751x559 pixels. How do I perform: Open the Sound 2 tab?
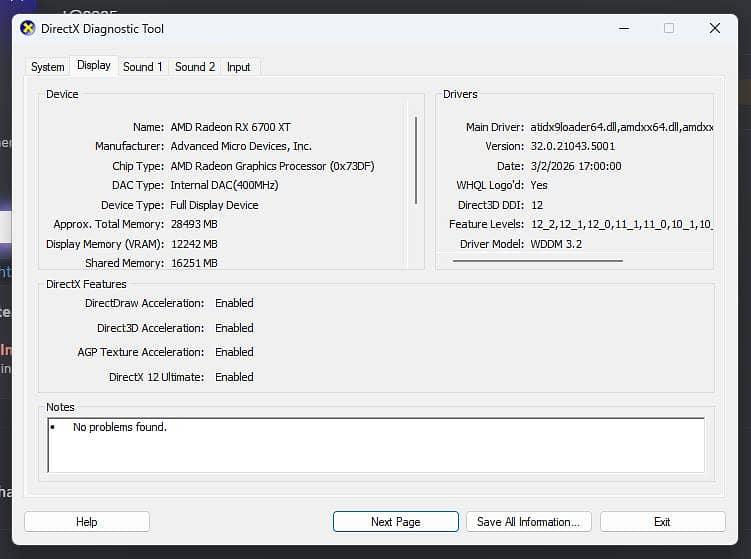click(195, 67)
